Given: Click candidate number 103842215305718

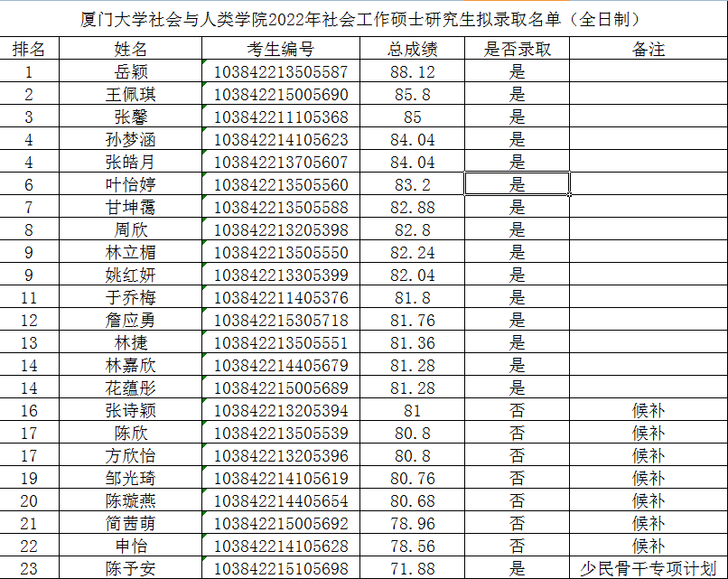Looking at the screenshot, I should pos(281,320).
